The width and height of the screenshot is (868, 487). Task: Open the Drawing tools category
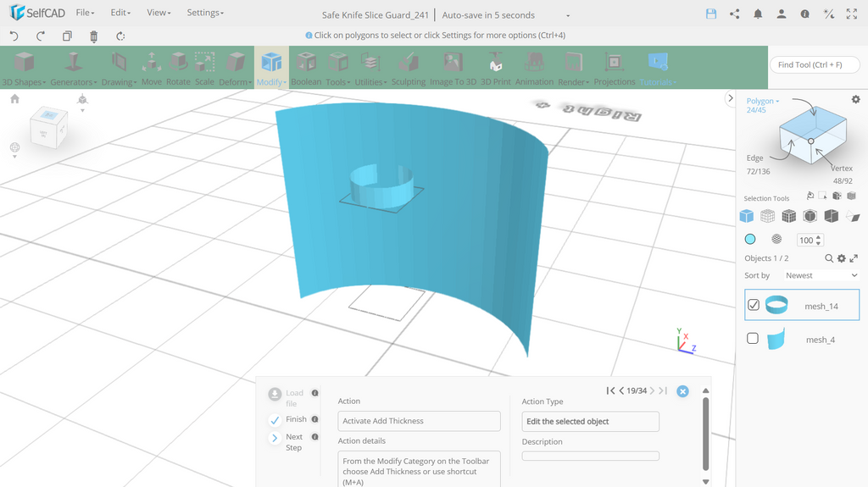tap(119, 69)
